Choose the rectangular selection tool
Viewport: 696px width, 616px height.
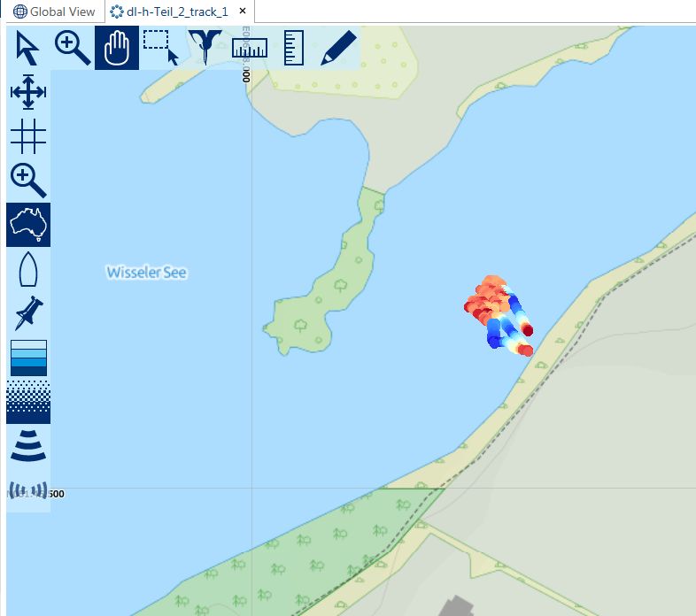(x=160, y=48)
